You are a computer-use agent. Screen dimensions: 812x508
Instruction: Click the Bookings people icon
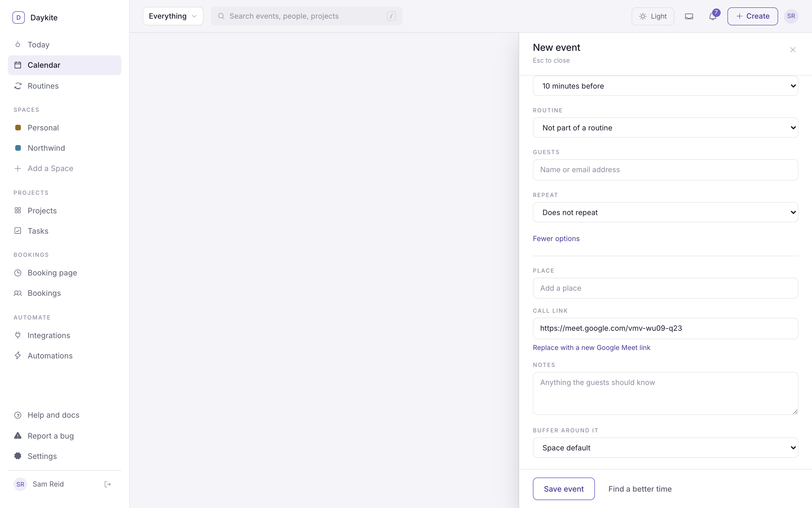(18, 293)
